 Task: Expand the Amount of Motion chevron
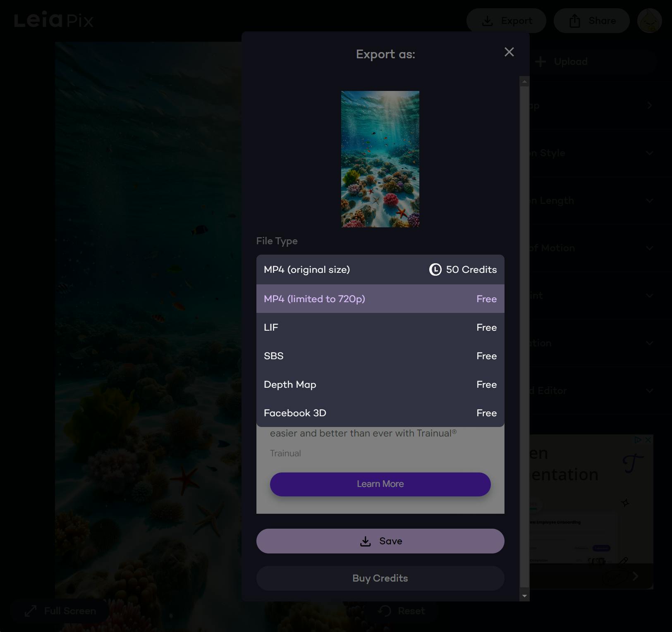pyautogui.click(x=650, y=248)
